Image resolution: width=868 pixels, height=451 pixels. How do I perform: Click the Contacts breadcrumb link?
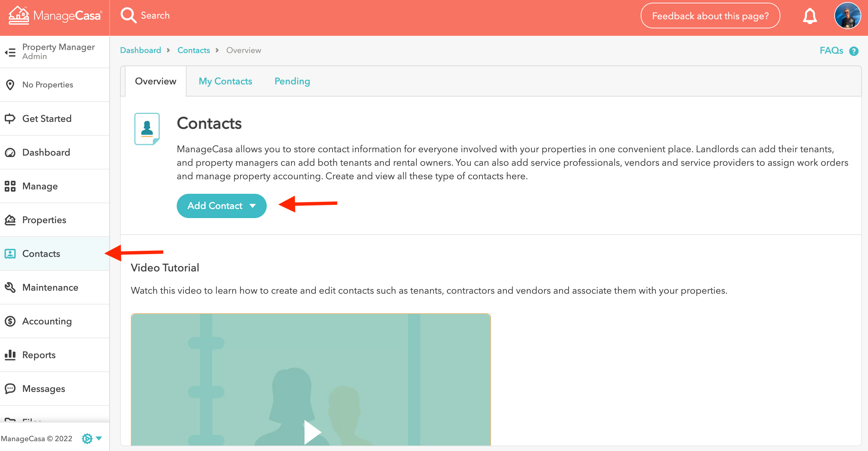194,50
